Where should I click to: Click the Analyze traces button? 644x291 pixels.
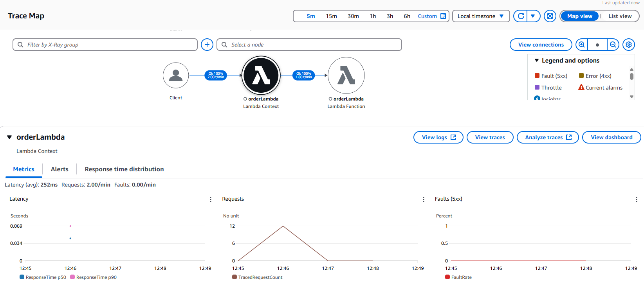coord(548,137)
